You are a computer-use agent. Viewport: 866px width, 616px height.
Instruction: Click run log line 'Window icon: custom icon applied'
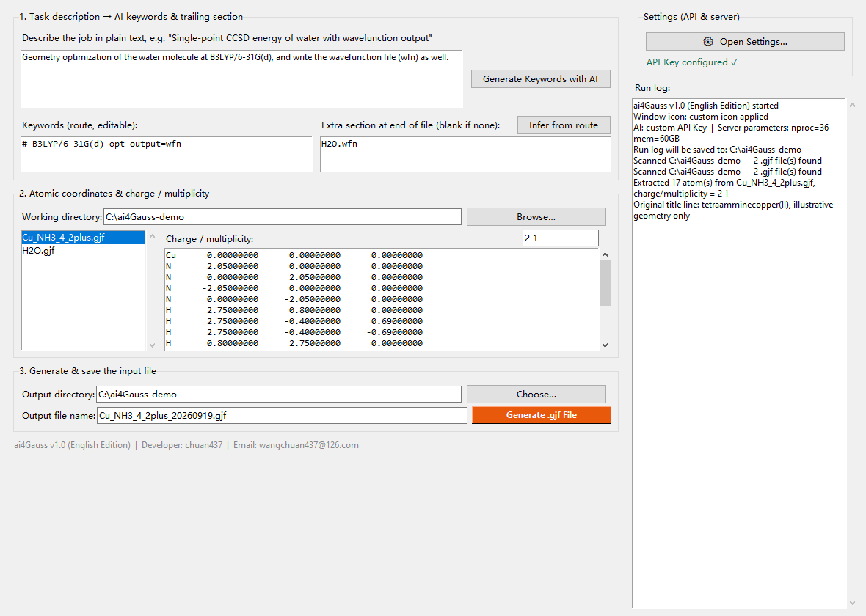tap(701, 117)
